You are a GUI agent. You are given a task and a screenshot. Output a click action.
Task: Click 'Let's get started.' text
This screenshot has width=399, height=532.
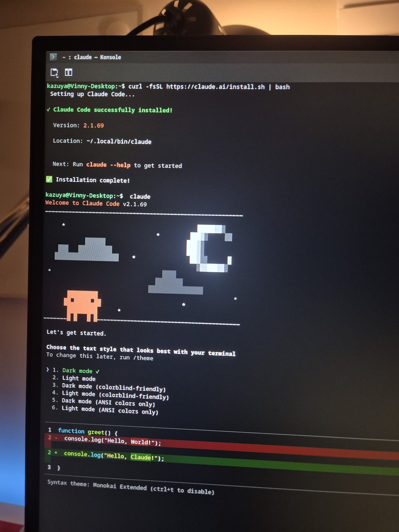click(76, 333)
